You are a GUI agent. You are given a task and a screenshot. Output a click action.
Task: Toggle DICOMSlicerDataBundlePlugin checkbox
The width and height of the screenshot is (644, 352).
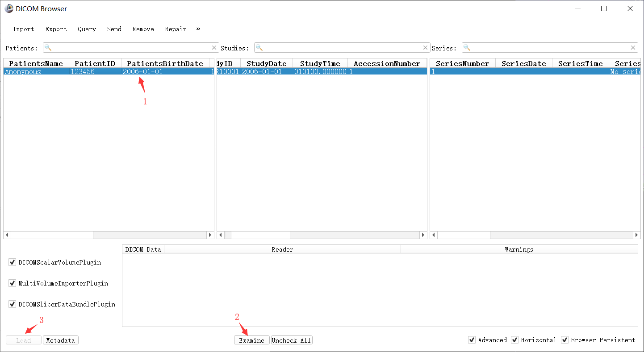pyautogui.click(x=13, y=304)
